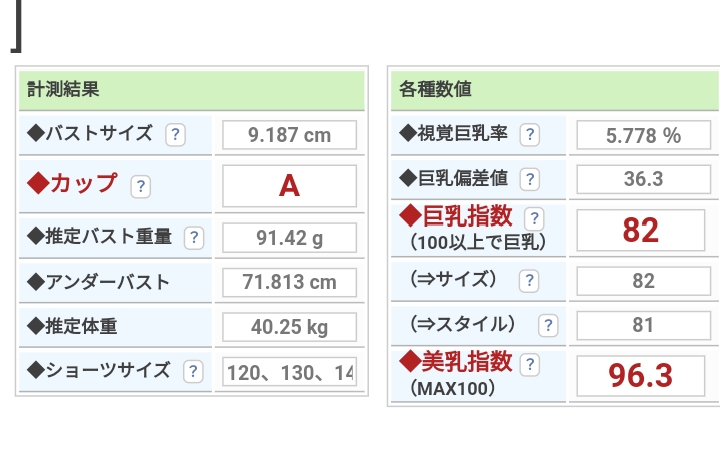Click the question mark next to 巨乳指数
This screenshot has width=720, height=450.
(x=535, y=218)
